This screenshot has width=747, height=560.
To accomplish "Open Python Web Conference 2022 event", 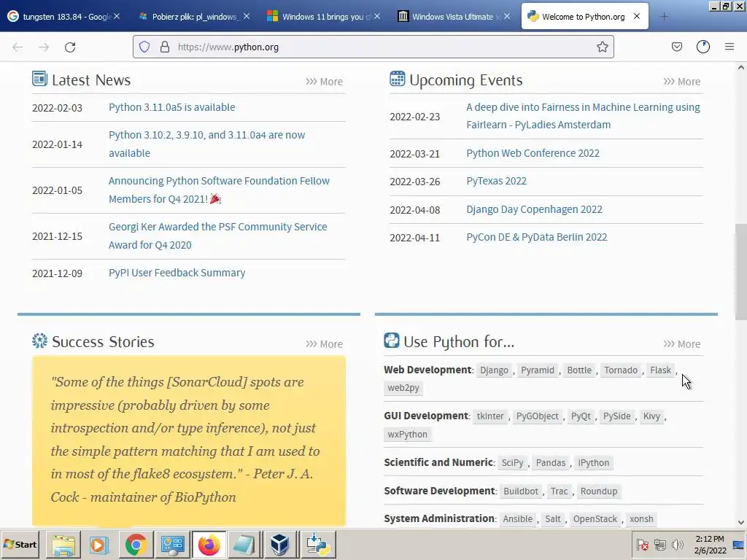I will [x=533, y=153].
